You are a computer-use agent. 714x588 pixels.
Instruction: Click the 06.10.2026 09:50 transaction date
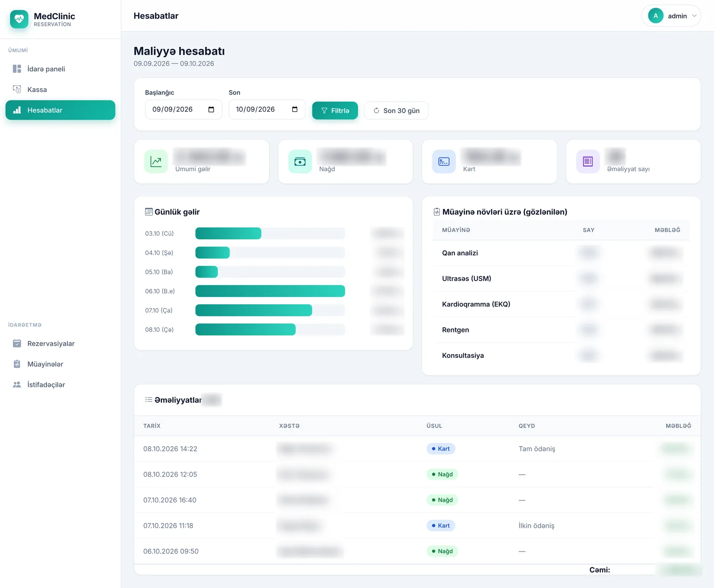click(x=171, y=551)
